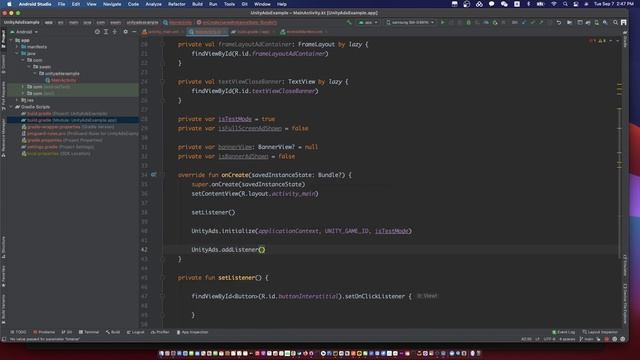The width and height of the screenshot is (640, 360).
Task: Click isTestMode variable declaration
Action: [x=235, y=119]
